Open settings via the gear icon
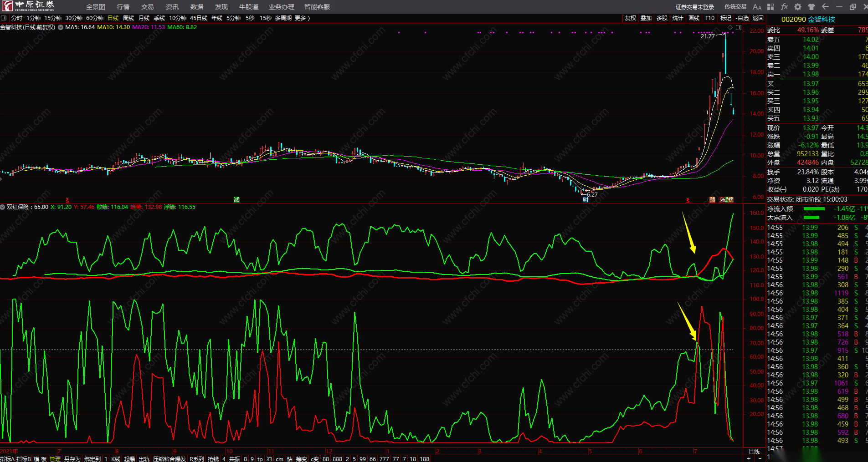Screen dimensions: 868x462 [798, 7]
